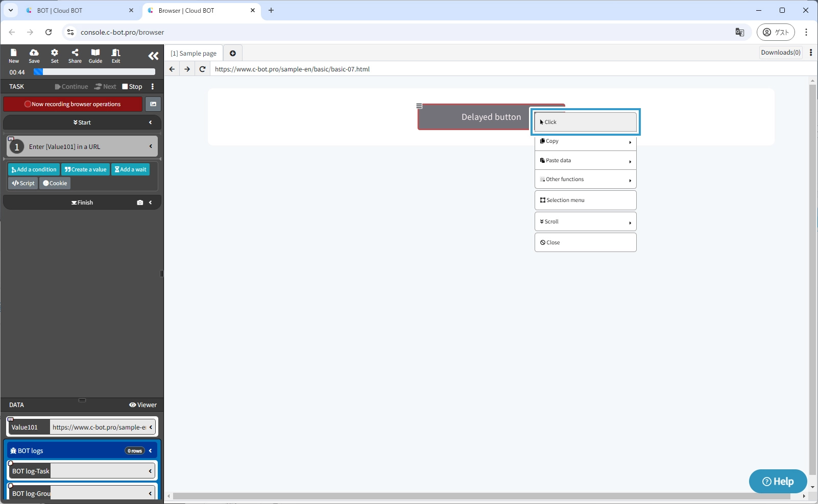This screenshot has height=504, width=818.
Task: Toggle the DATA Viewer eye
Action: [143, 405]
